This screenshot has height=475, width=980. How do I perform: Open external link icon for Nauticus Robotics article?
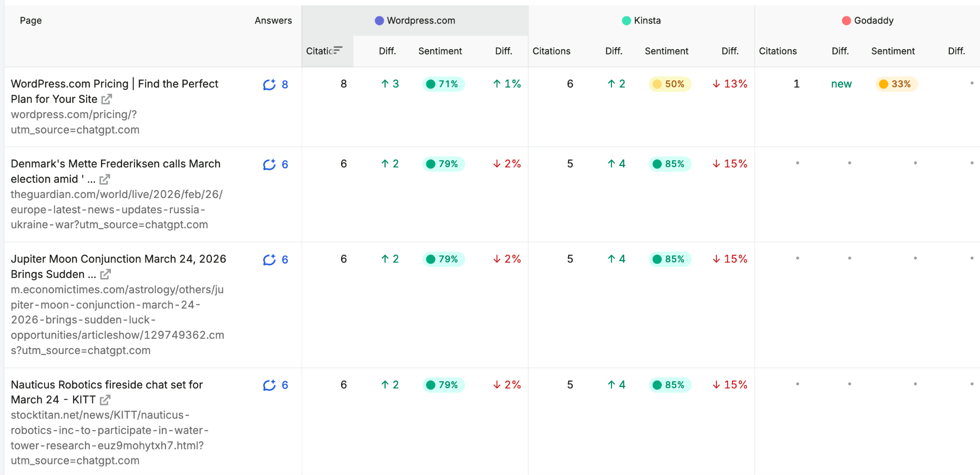coord(105,399)
